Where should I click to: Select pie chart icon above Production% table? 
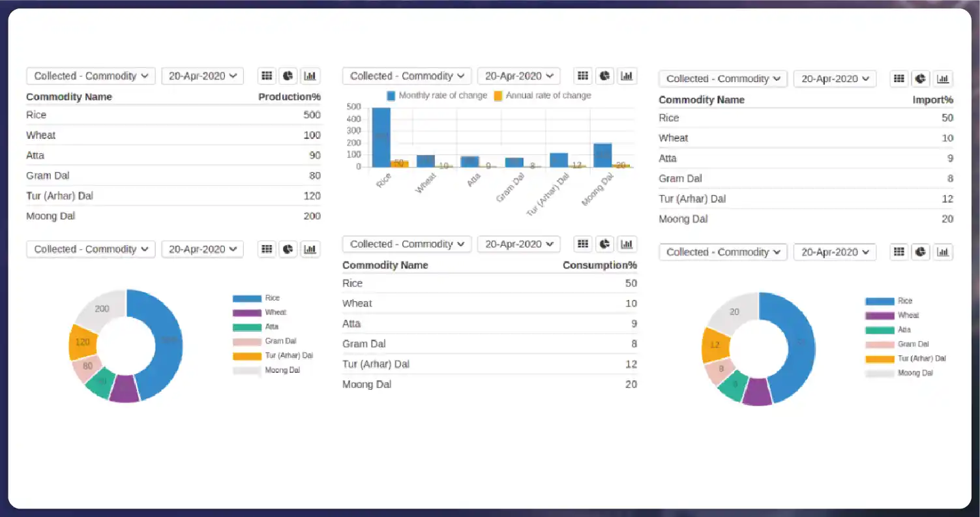[288, 76]
